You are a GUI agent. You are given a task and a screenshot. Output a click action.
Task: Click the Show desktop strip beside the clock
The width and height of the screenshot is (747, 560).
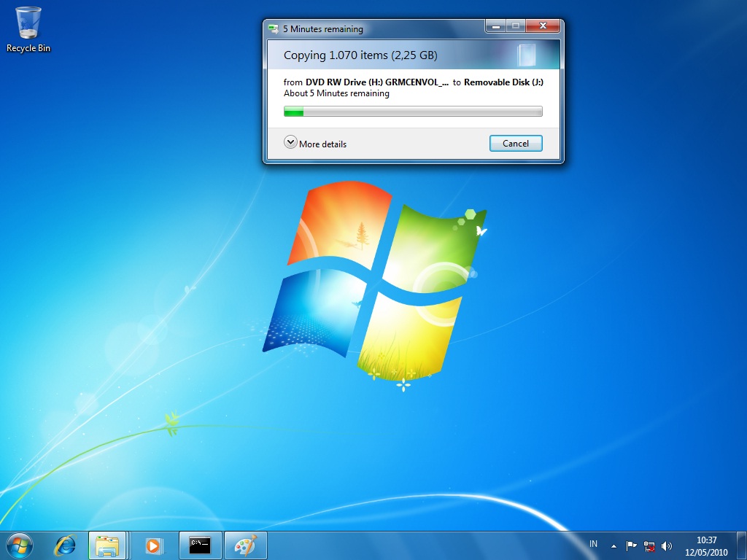(x=741, y=545)
